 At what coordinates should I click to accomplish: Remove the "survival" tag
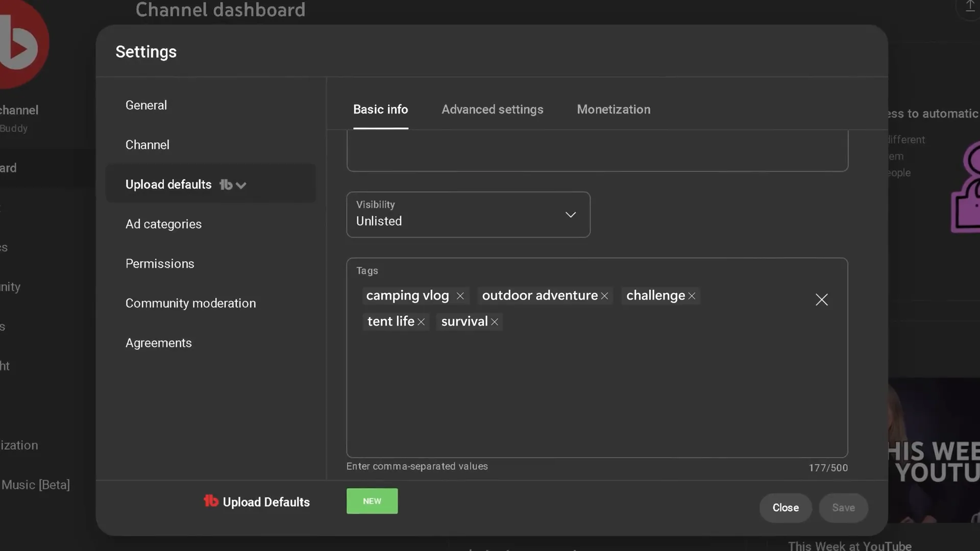pos(494,321)
